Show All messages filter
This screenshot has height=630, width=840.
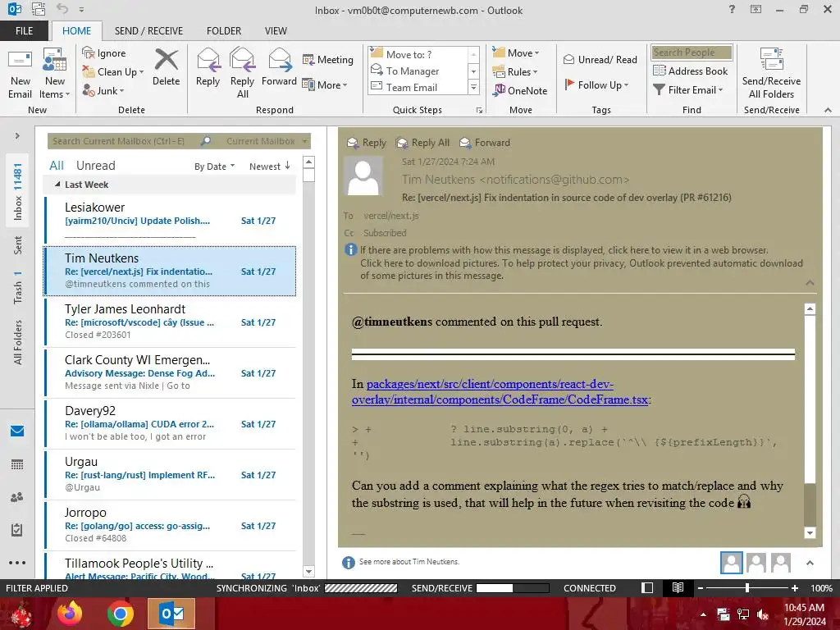click(57, 166)
